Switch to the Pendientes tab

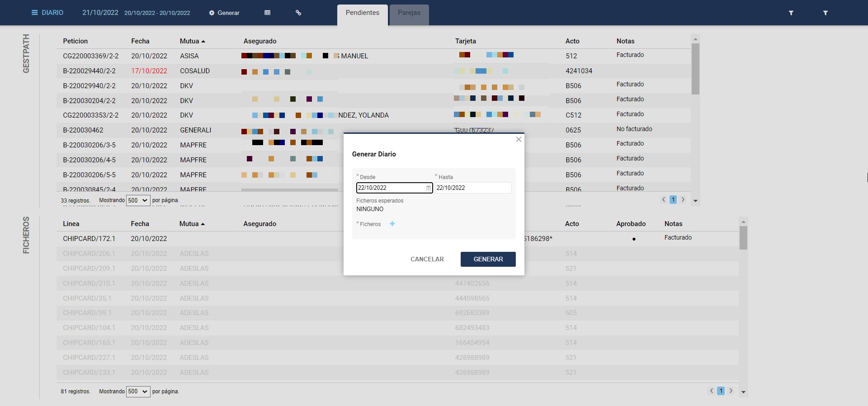coord(362,13)
